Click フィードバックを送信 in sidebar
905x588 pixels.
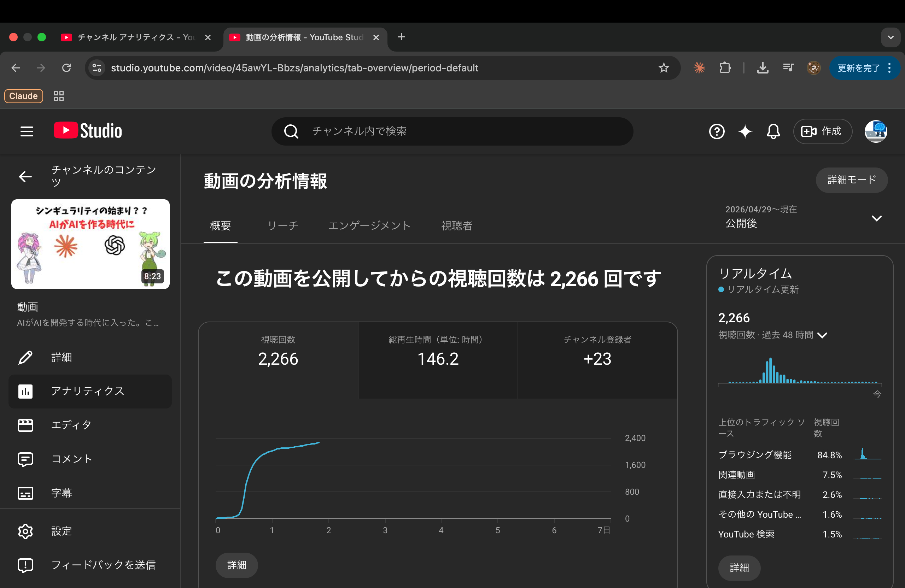(x=90, y=565)
